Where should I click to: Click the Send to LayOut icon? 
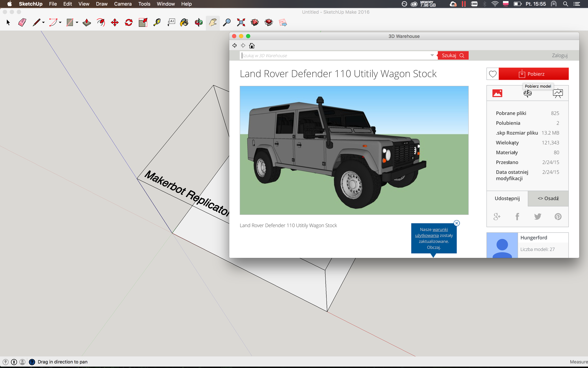pos(283,22)
